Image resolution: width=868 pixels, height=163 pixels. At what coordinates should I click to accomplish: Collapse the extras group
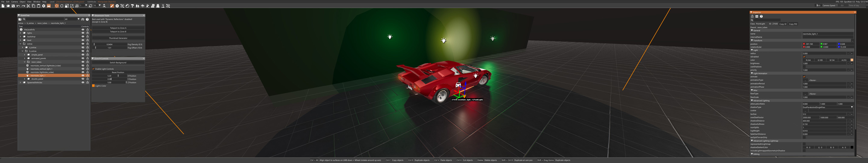pos(20,44)
